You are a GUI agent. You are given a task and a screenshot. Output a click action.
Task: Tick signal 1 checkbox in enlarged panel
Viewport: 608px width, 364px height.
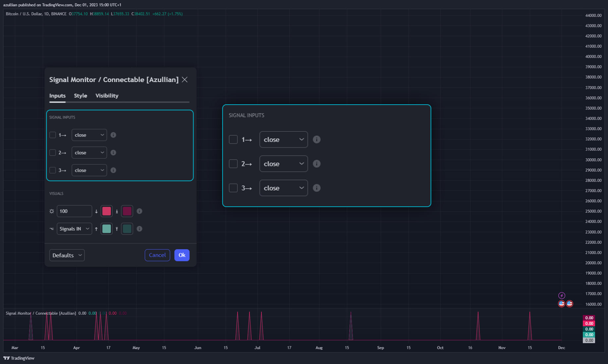tap(233, 139)
